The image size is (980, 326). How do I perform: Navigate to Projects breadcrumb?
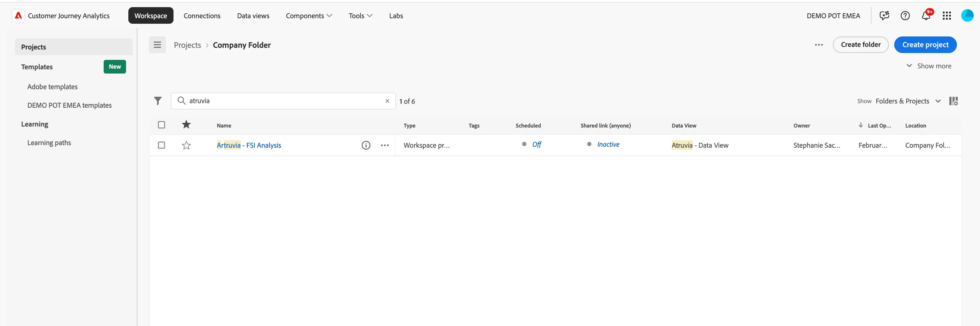coord(187,45)
